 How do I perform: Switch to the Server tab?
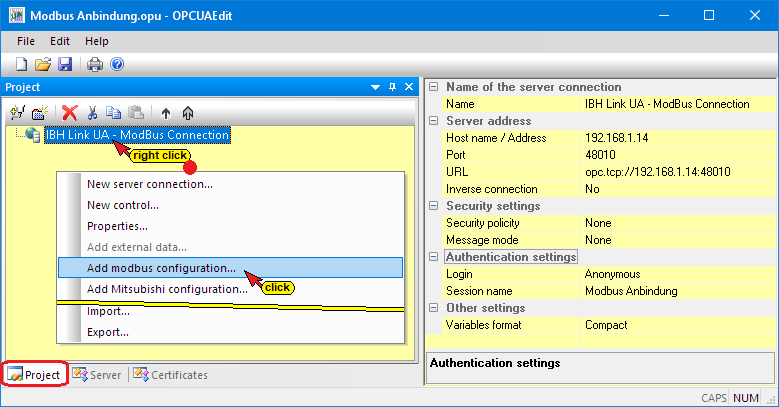(97, 375)
